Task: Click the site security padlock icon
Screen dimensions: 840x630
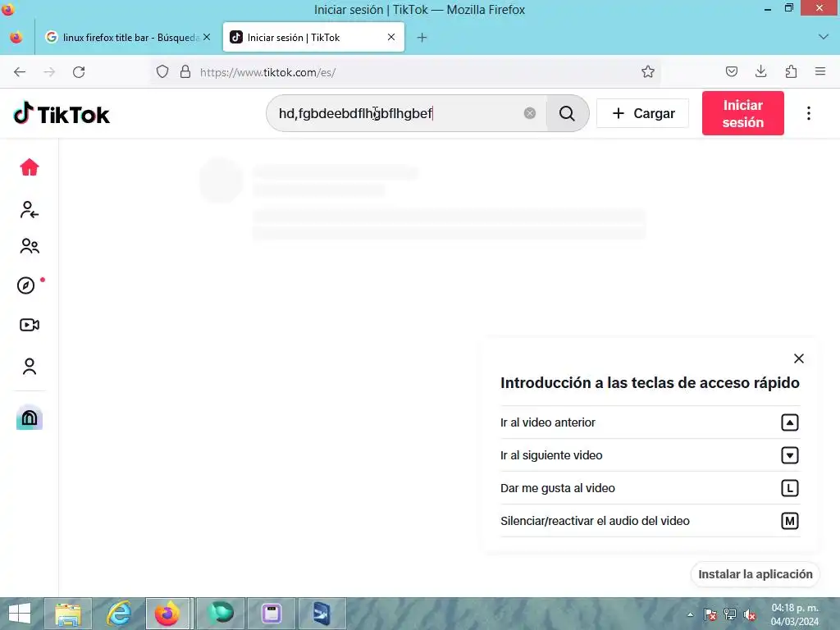Action: pyautogui.click(x=185, y=72)
